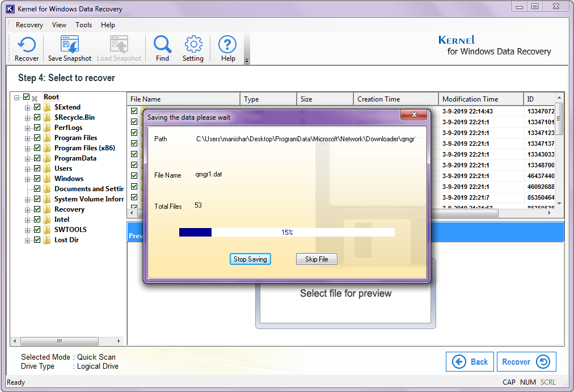Open the View menu
574x392 pixels.
click(x=59, y=25)
